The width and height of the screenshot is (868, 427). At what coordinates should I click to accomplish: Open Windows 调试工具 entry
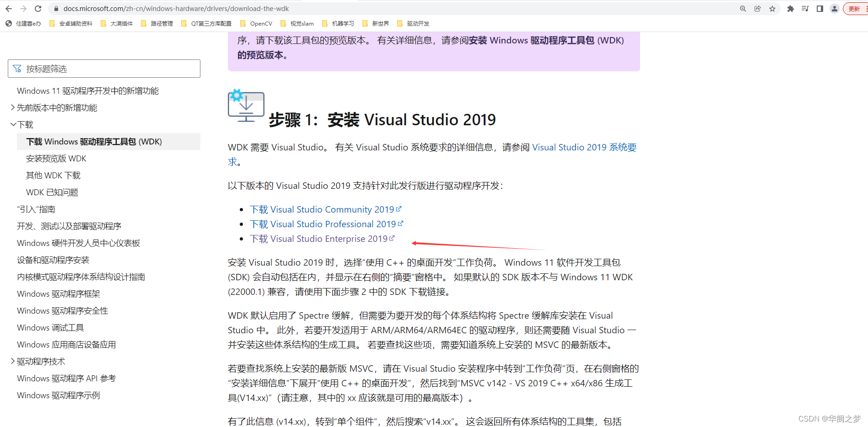[x=50, y=328]
